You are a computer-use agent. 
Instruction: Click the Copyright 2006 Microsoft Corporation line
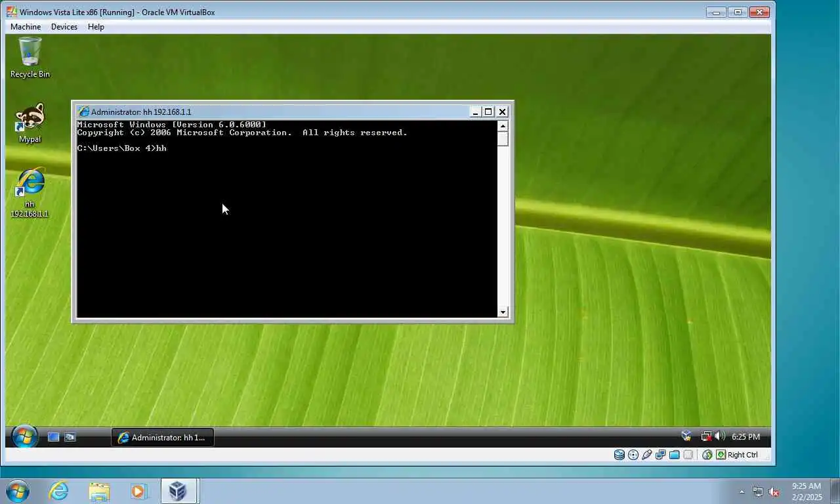pyautogui.click(x=242, y=133)
